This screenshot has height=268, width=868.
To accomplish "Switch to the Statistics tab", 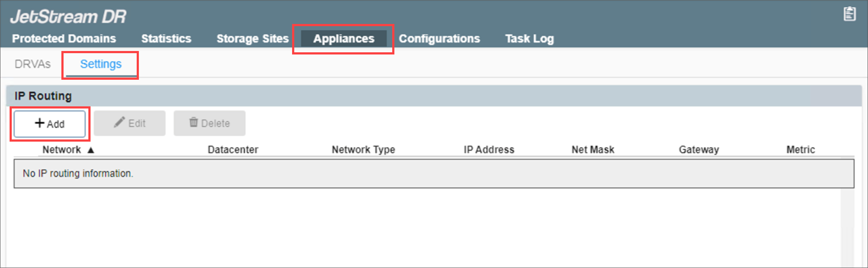I will coord(166,39).
